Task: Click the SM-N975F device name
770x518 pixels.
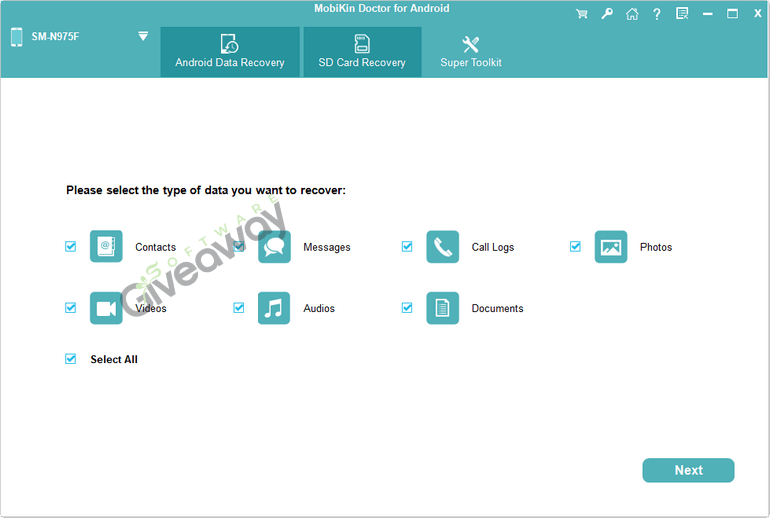Action: (55, 36)
